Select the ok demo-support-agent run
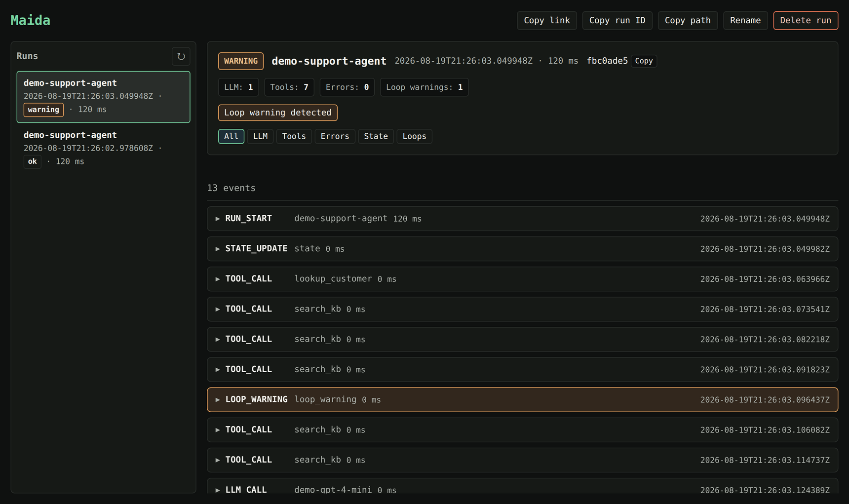Screen dimensions: 849x504 click(103, 148)
